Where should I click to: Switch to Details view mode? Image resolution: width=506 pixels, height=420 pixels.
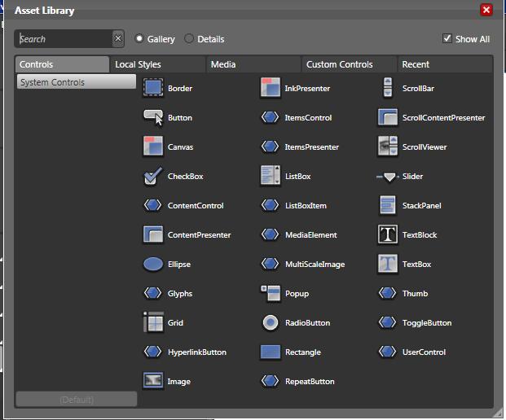189,38
